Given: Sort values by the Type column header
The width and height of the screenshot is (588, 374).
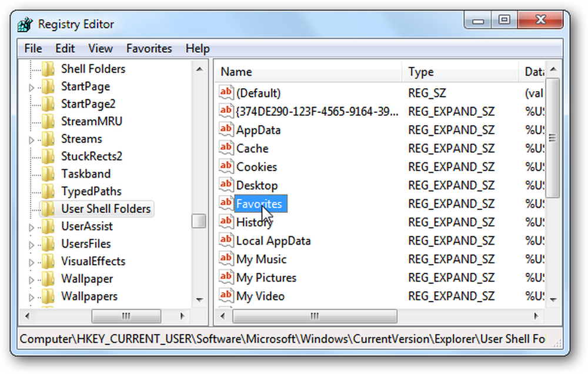Looking at the screenshot, I should pos(460,72).
